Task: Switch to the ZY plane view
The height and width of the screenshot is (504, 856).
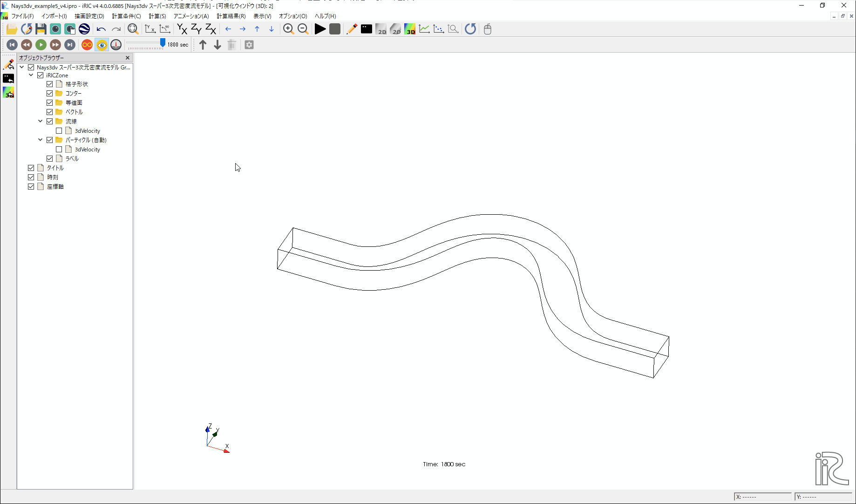Action: (x=197, y=29)
